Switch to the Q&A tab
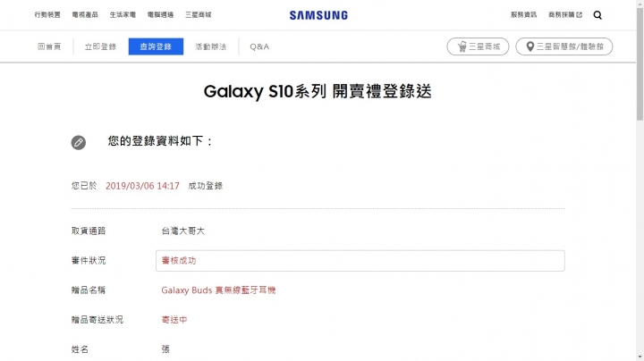 pyautogui.click(x=259, y=46)
